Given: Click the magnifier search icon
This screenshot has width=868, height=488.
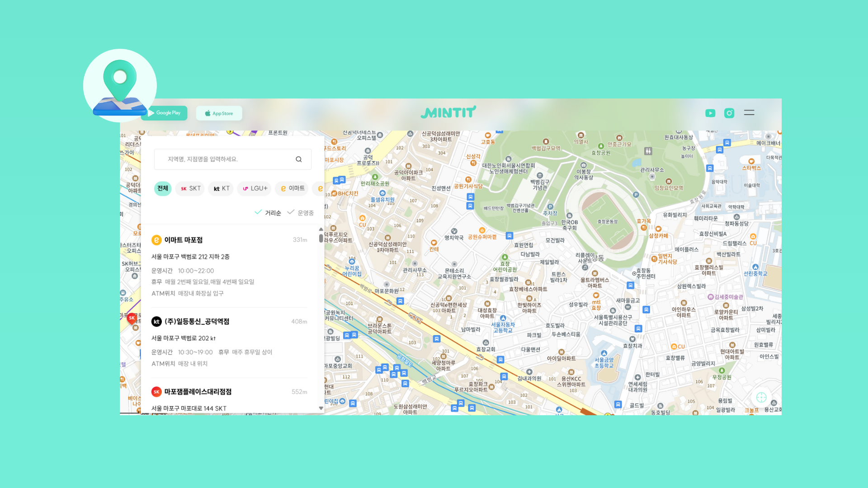Looking at the screenshot, I should pos(299,159).
